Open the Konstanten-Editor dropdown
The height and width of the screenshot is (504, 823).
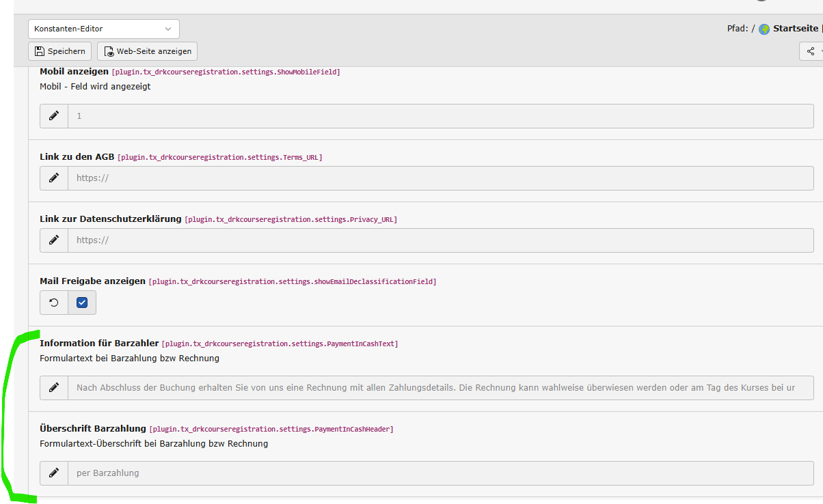(x=104, y=29)
